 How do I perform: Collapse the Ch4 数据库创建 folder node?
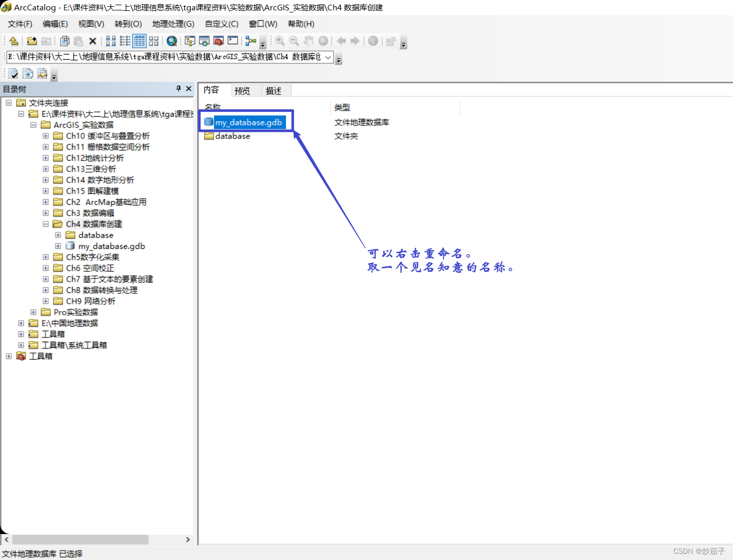(x=46, y=224)
